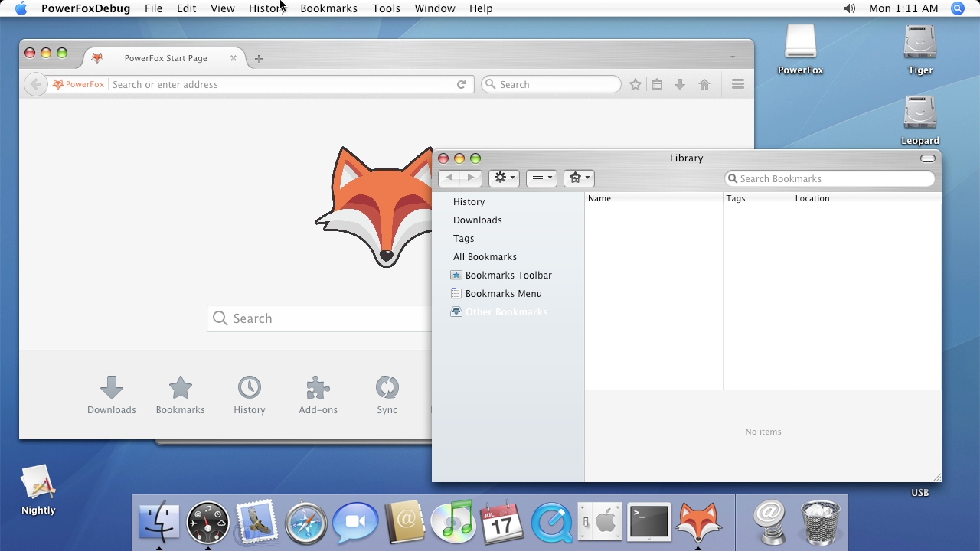Click the start page Search field
The image size is (980, 551).
319,318
